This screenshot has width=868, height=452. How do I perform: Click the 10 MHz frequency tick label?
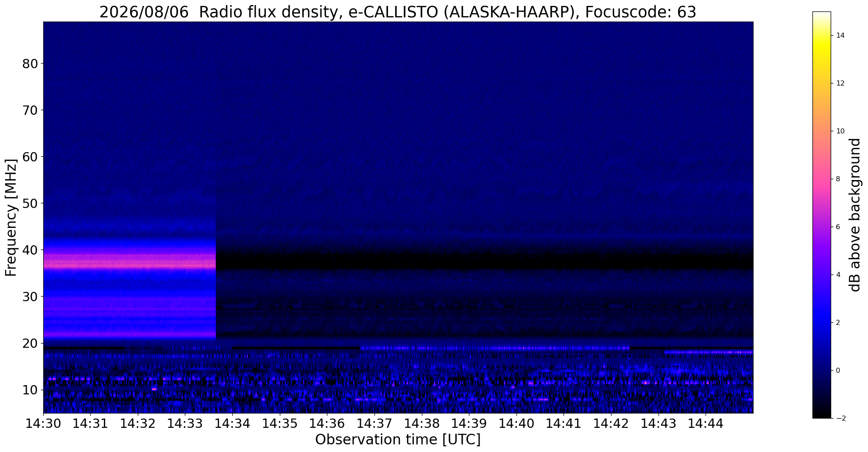[x=30, y=390]
